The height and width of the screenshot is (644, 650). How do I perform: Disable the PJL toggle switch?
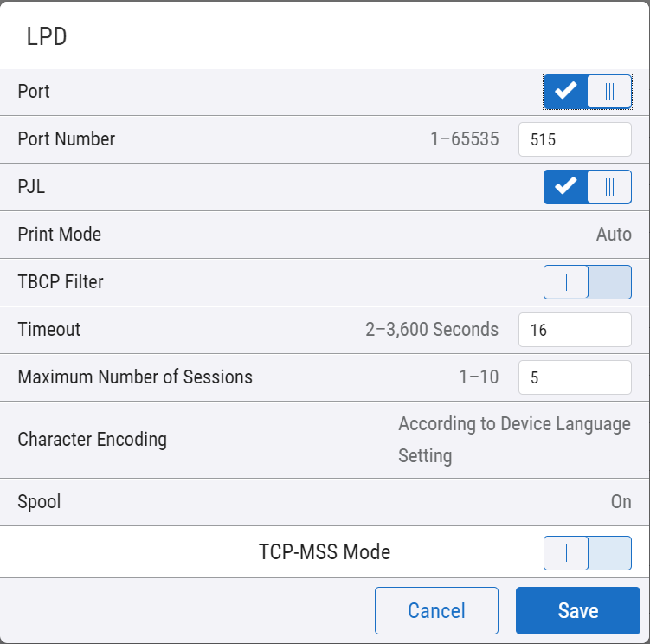point(587,187)
